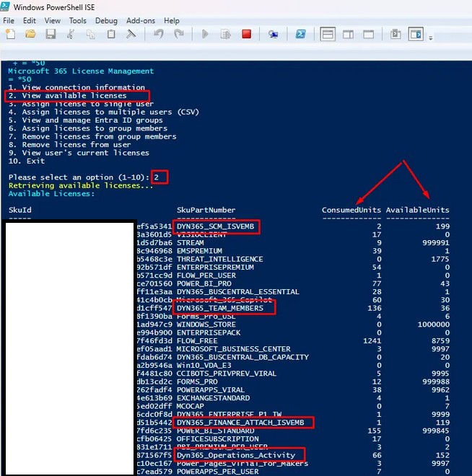The width and height of the screenshot is (472, 476).
Task: Click the Run Selection icon
Action: pos(226,34)
